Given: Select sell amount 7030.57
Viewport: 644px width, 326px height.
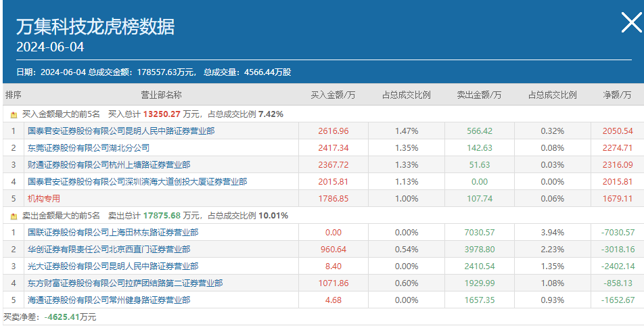Looking at the screenshot, I should point(480,233).
